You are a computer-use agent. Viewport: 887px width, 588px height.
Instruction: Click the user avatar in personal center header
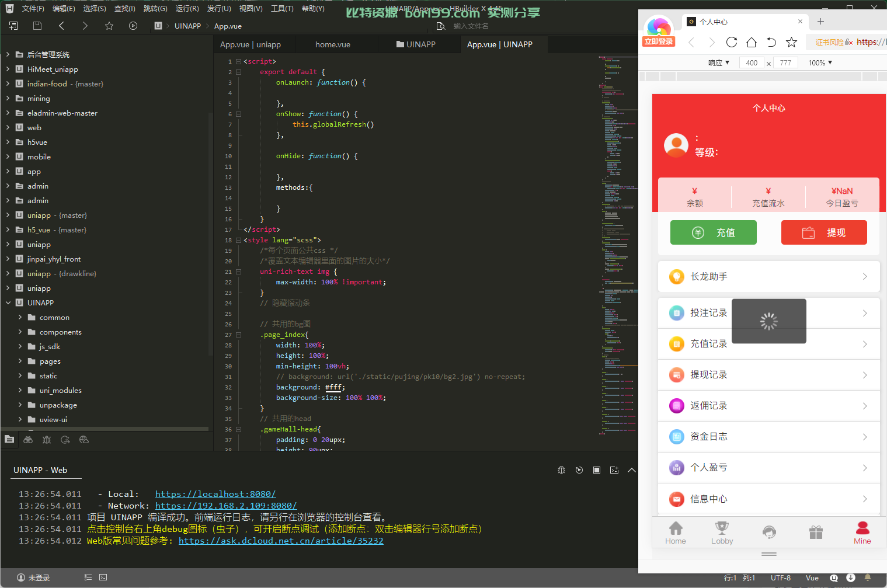pos(676,145)
